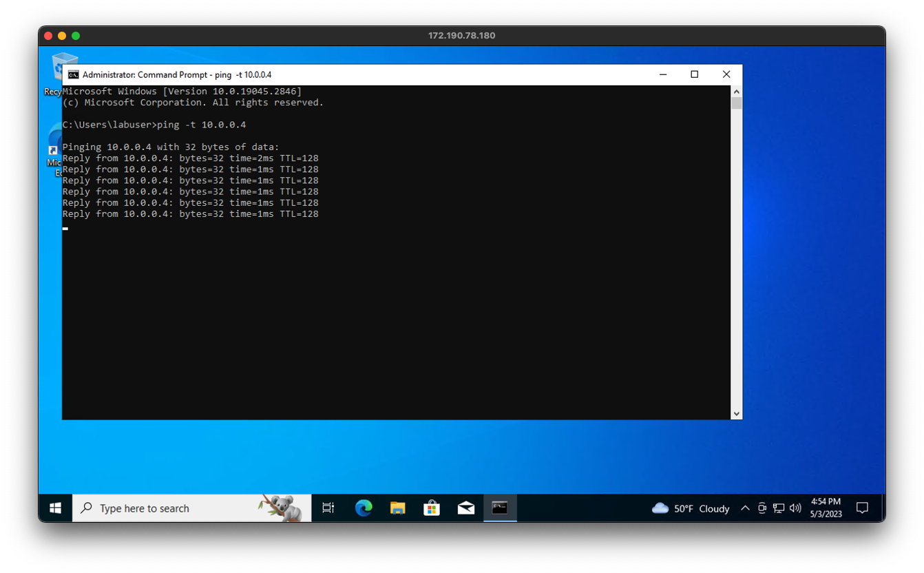Open the Microsoft Store taskbar icon
Image resolution: width=924 pixels, height=573 pixels.
[431, 508]
